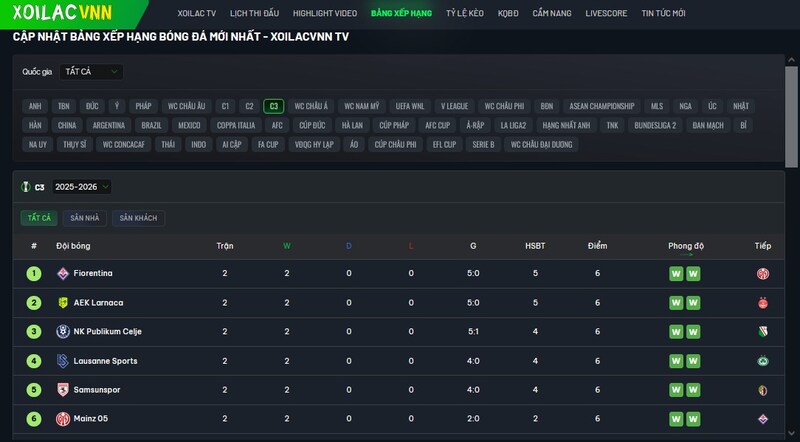Click the NK Publikum Celje crest
The height and width of the screenshot is (442, 800).
click(x=62, y=331)
